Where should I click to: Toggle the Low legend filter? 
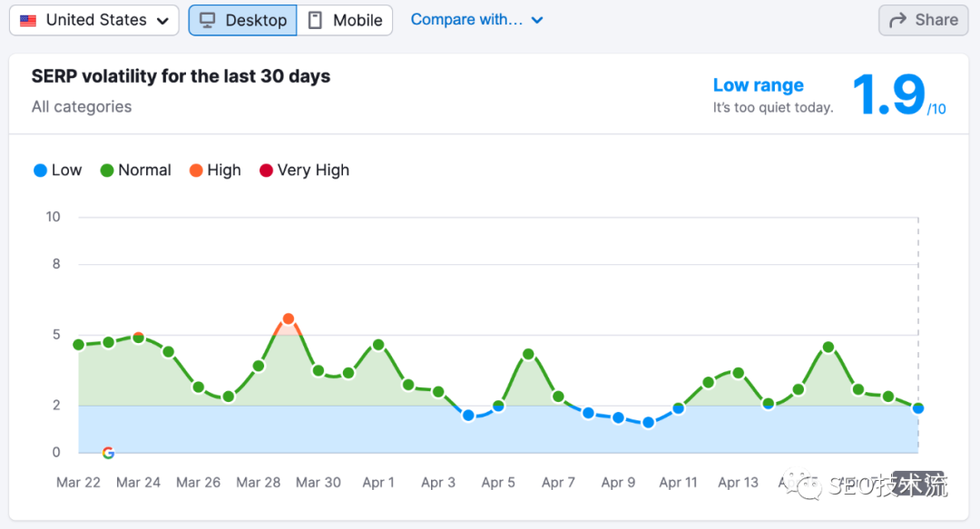[57, 170]
